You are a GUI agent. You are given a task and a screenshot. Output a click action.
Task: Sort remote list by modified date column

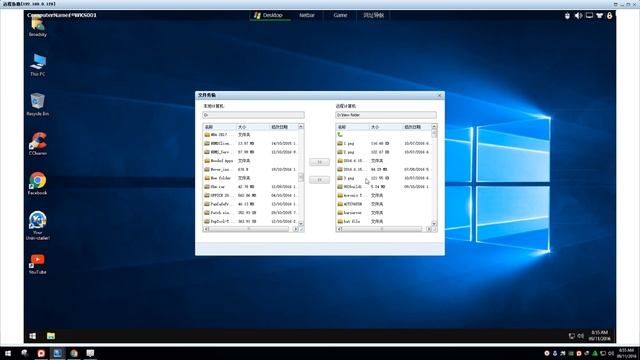click(x=416, y=127)
